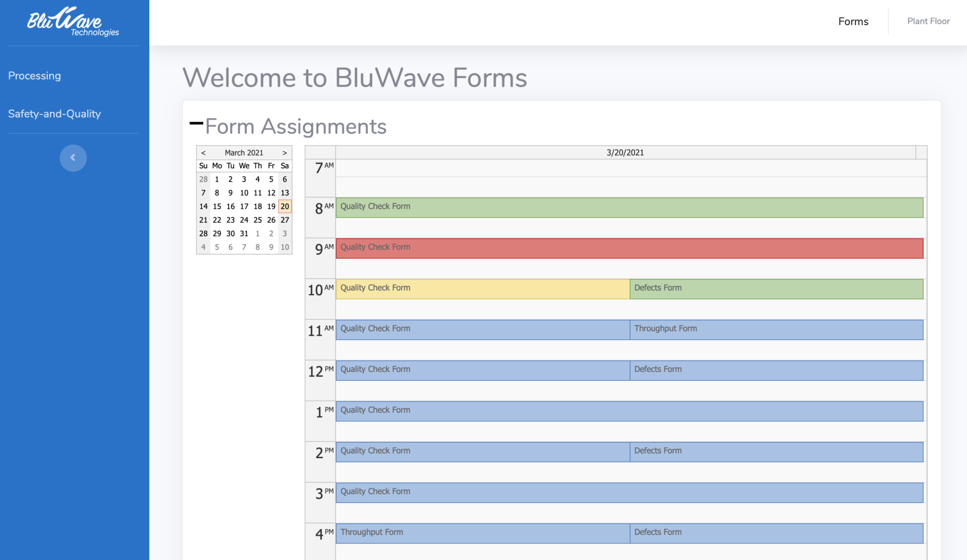Click the next month arrow on the calendar
This screenshot has width=967, height=560.
click(x=285, y=153)
